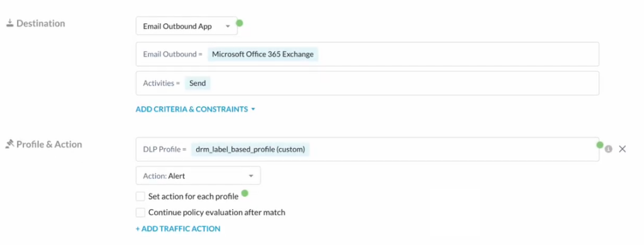Viewport: 644px width, 245px height.
Task: Open the Action: Alert dropdown
Action: pos(198,176)
